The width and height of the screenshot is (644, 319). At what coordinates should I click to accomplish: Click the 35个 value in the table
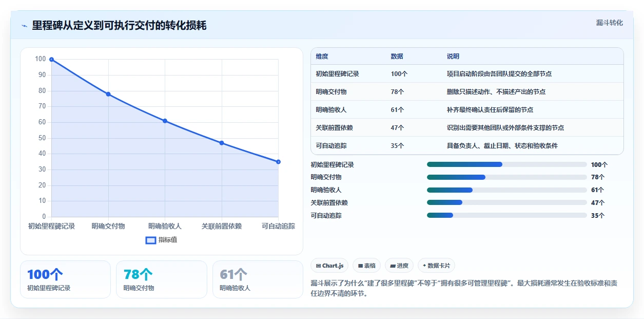(397, 146)
